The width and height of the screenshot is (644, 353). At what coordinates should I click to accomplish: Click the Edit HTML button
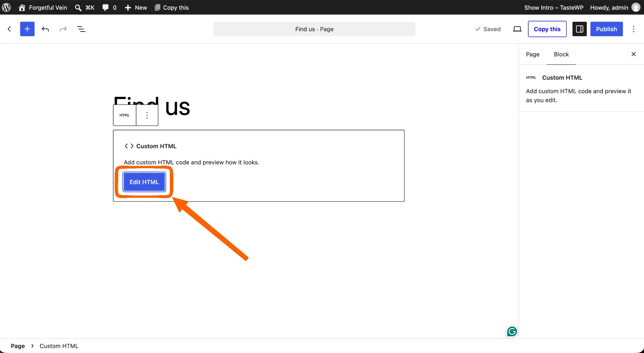[144, 182]
